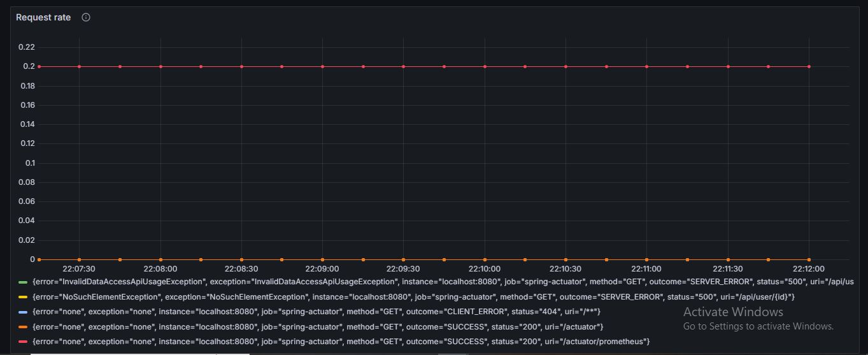The width and height of the screenshot is (868, 355).
Task: Click the 22:10:00 time axis label
Action: (x=485, y=270)
